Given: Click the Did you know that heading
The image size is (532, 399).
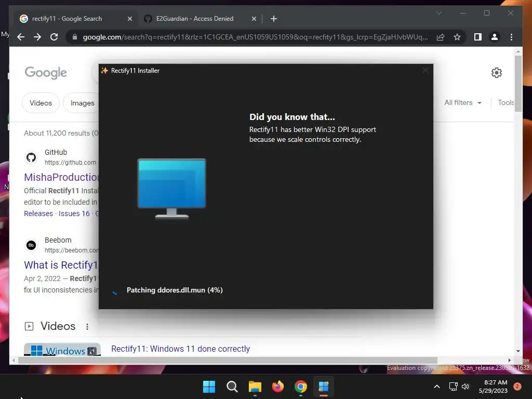Looking at the screenshot, I should (x=292, y=117).
